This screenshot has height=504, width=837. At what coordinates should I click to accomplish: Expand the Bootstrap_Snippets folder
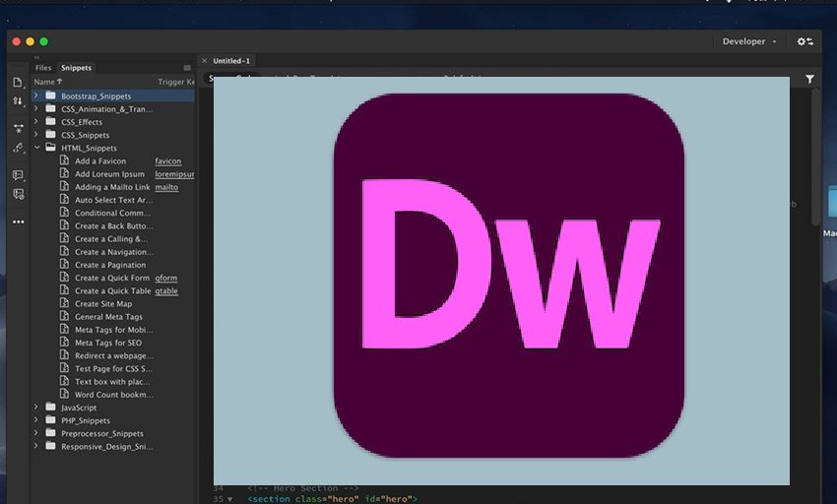tap(37, 95)
